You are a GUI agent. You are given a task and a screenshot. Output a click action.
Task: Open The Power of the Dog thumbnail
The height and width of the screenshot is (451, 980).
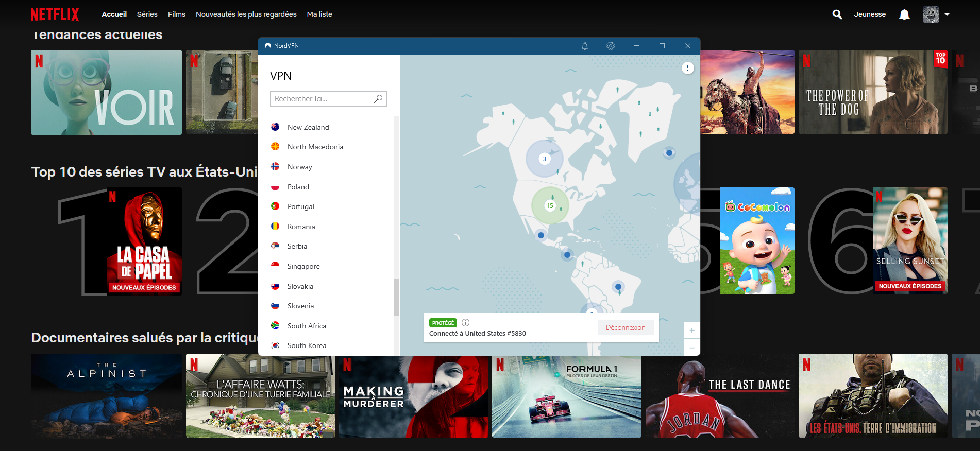(873, 92)
